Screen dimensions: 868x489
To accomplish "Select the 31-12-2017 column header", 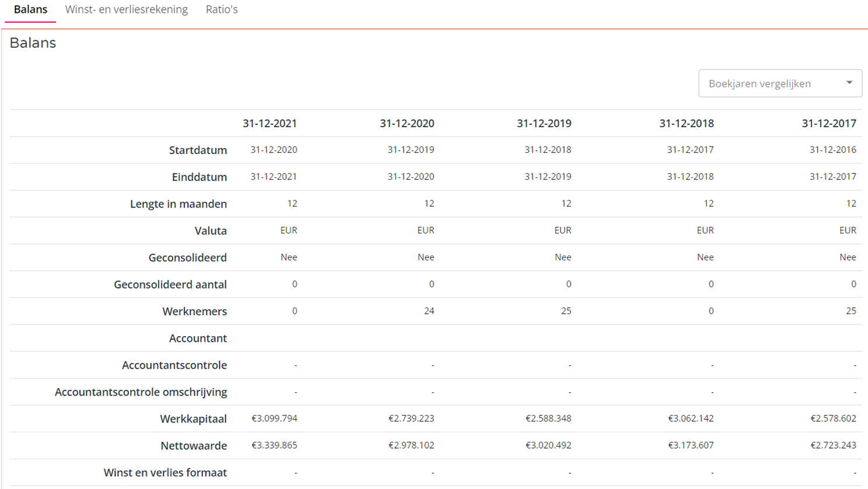I will tap(828, 123).
